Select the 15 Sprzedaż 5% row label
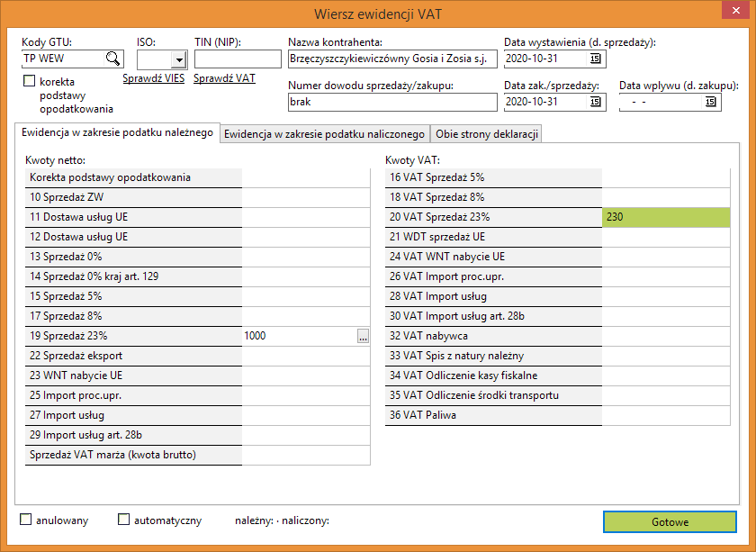Viewport: 756px width, 552px height. (x=133, y=296)
